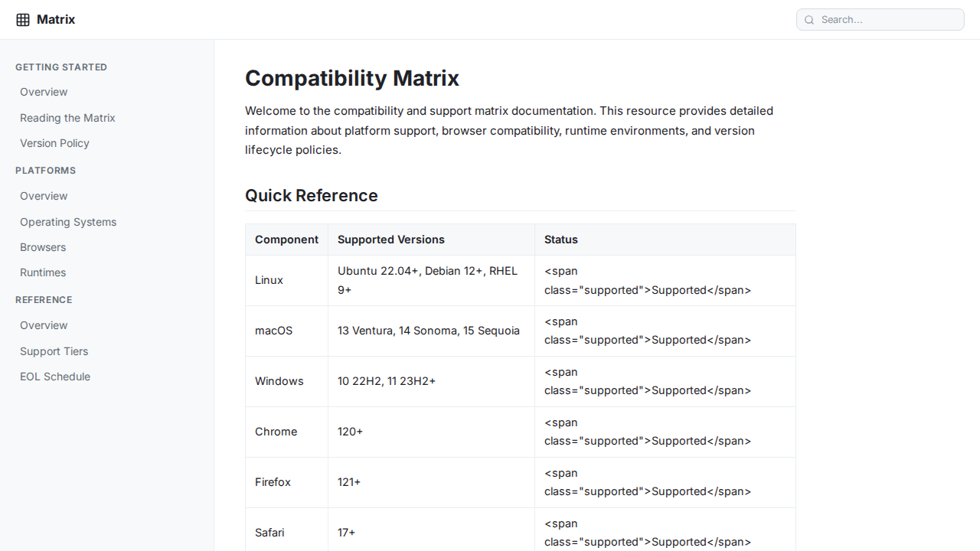980x551 pixels.
Task: Open Overview under Platforms section
Action: pos(44,196)
